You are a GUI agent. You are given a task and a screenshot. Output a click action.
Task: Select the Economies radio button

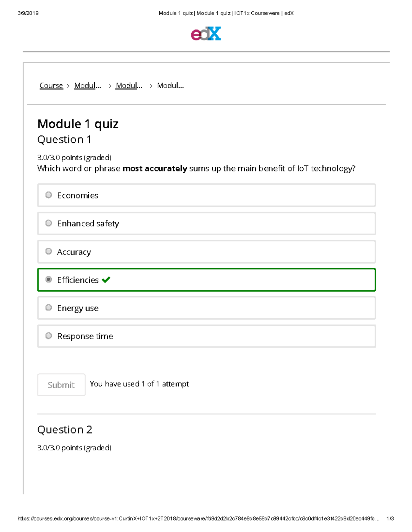pos(48,195)
